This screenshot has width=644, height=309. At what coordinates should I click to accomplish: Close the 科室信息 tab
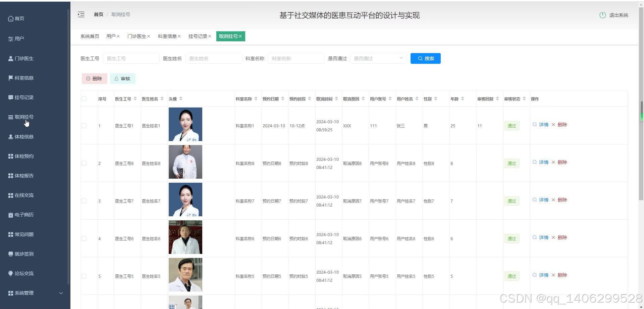[x=179, y=36]
